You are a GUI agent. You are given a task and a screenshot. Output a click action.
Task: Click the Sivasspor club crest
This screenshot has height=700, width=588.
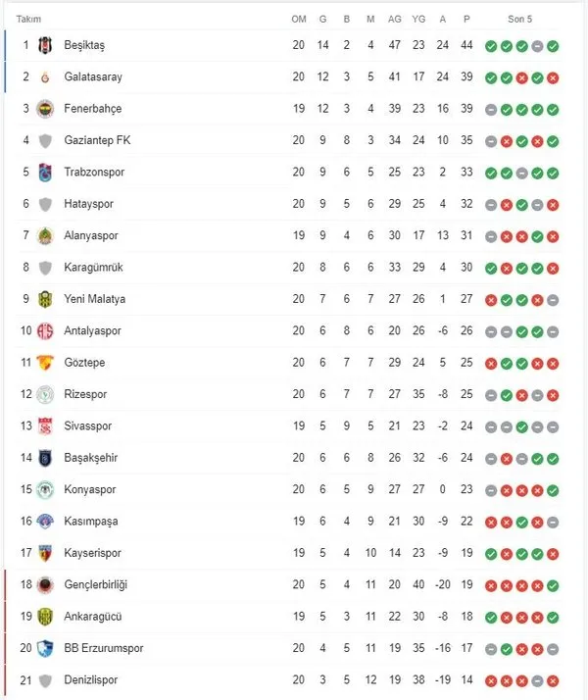coord(44,426)
